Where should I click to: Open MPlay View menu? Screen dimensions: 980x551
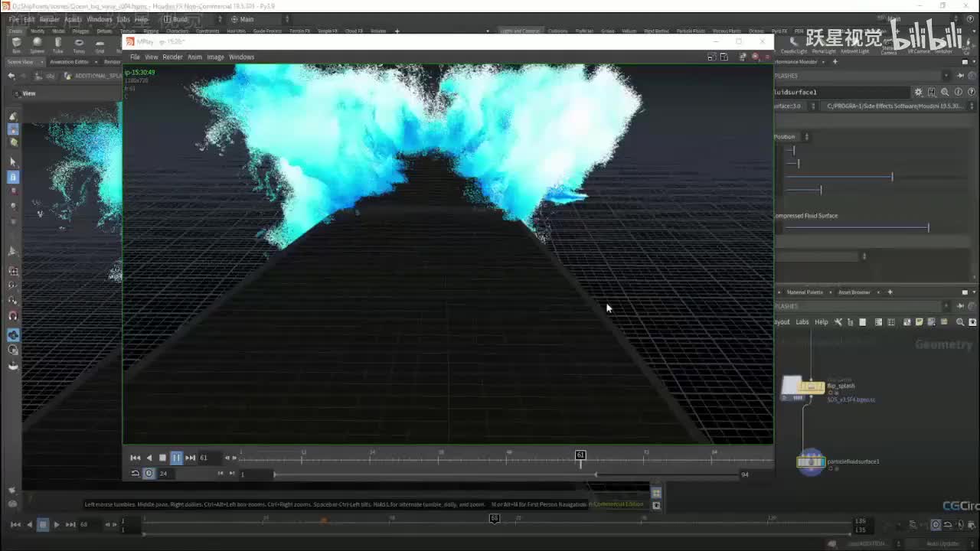(152, 57)
